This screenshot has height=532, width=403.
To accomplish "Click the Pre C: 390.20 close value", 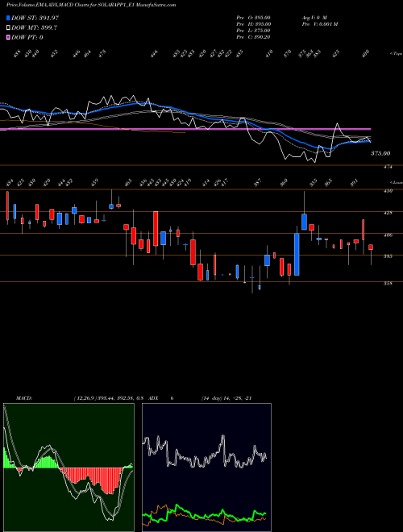I will pos(253,37).
